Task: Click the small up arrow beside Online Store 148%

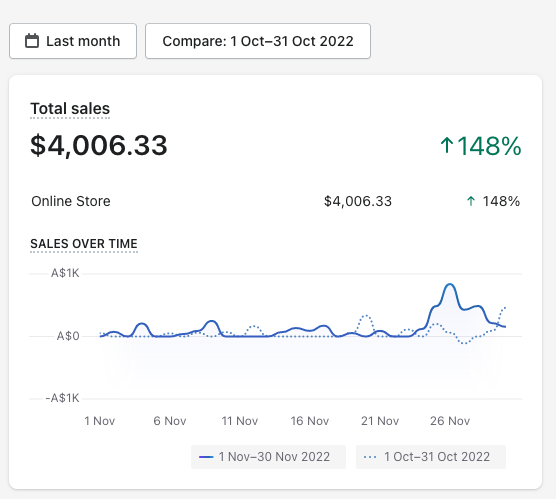Action: pyautogui.click(x=471, y=201)
